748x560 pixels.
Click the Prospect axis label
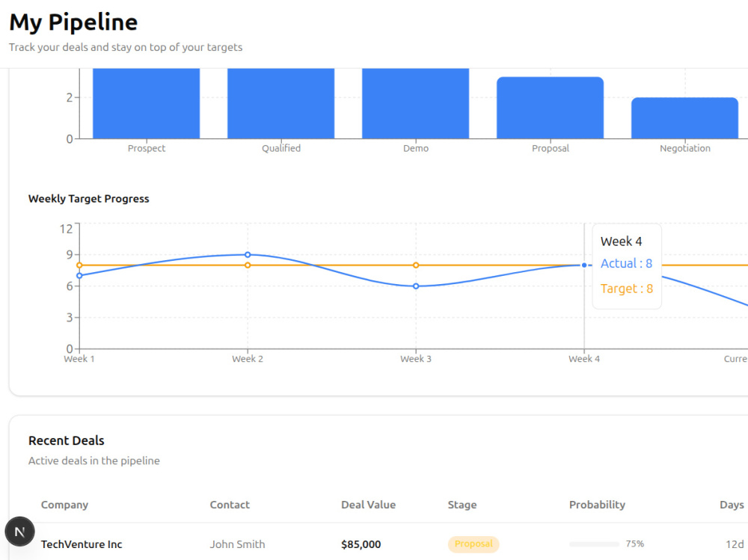coord(147,148)
